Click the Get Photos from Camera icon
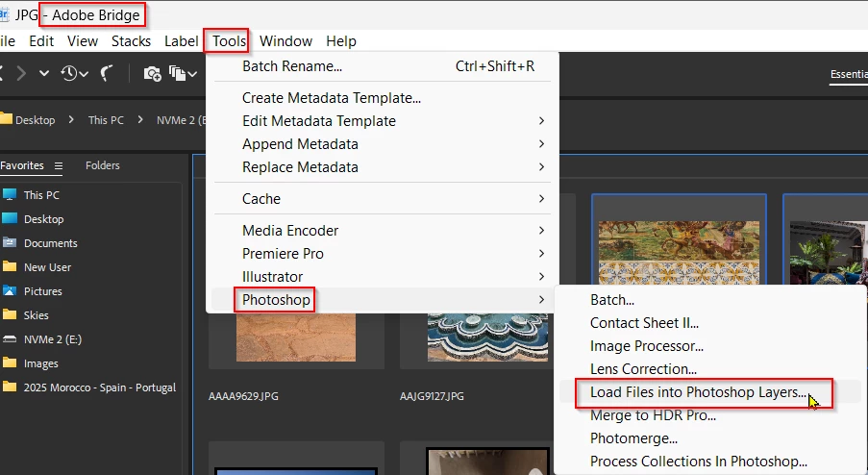This screenshot has height=475, width=868. (x=152, y=73)
